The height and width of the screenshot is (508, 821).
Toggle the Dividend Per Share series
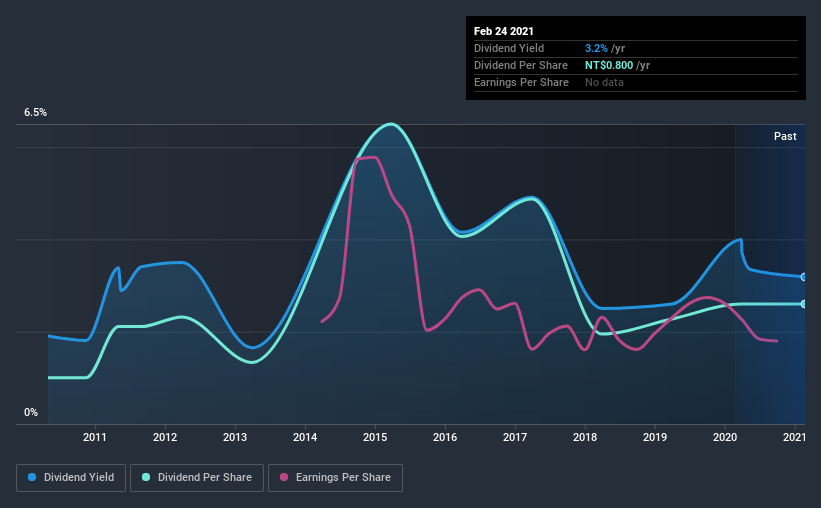click(197, 478)
